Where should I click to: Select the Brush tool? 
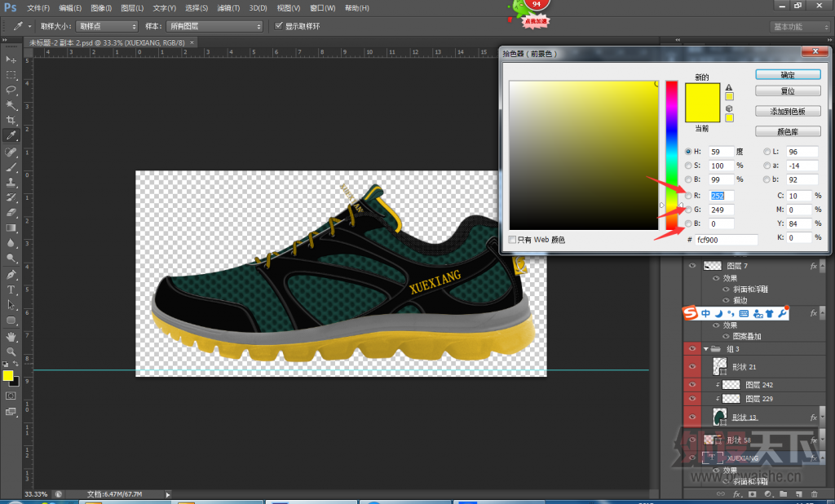tap(11, 167)
